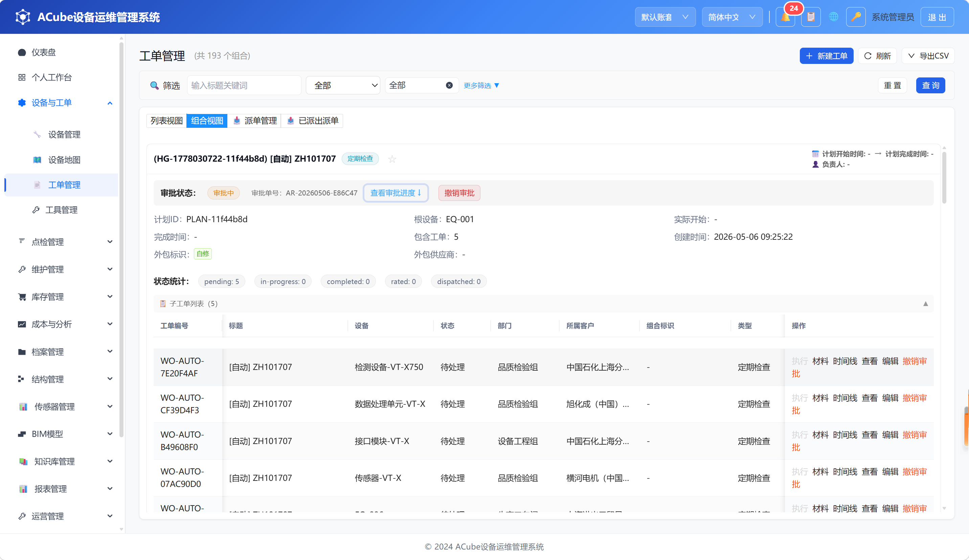Image resolution: width=969 pixels, height=560 pixels.
Task: Click the key icon in header
Action: (x=856, y=17)
